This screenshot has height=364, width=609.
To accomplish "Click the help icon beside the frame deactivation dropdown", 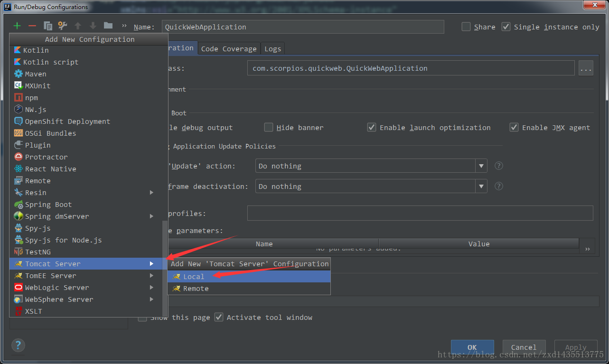I will [499, 186].
